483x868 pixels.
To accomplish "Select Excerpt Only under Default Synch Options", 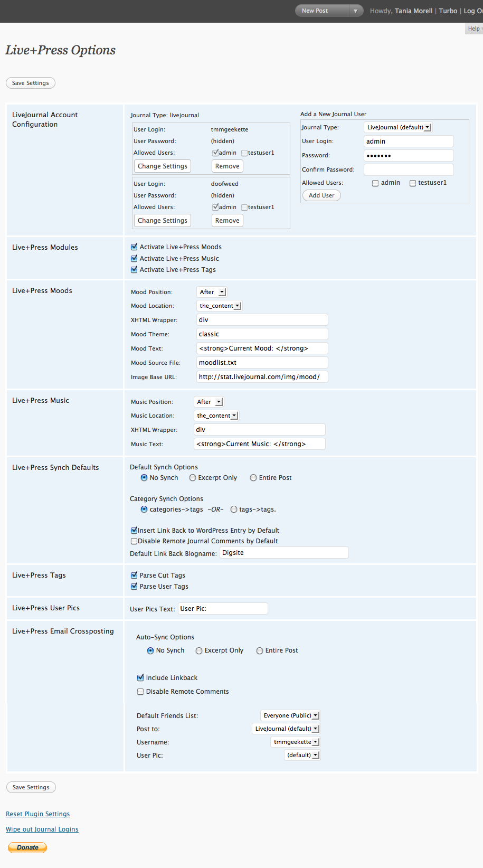I will tap(193, 478).
